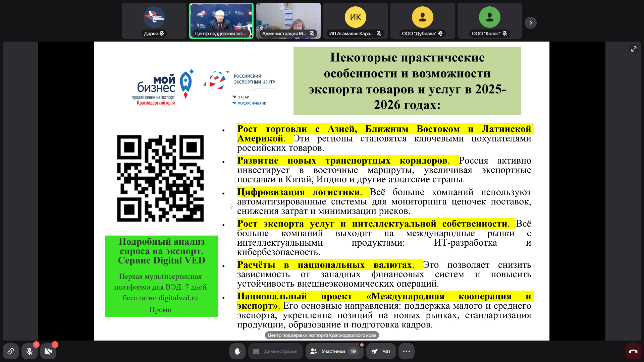
Task: Click Администрация participant video tile
Action: click(x=288, y=18)
